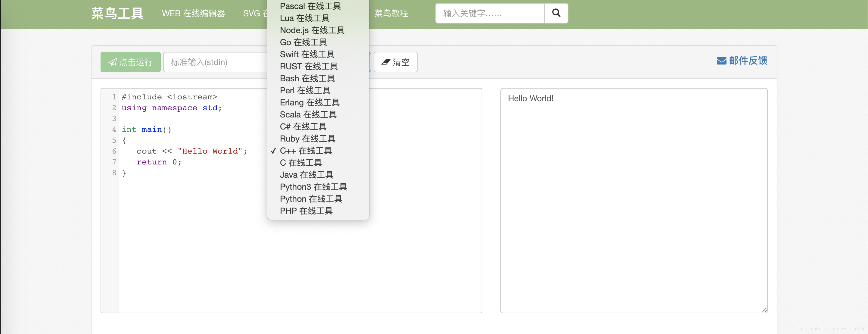Viewport: 868px width, 334px height.
Task: Click the search magnifier icon button
Action: click(556, 13)
